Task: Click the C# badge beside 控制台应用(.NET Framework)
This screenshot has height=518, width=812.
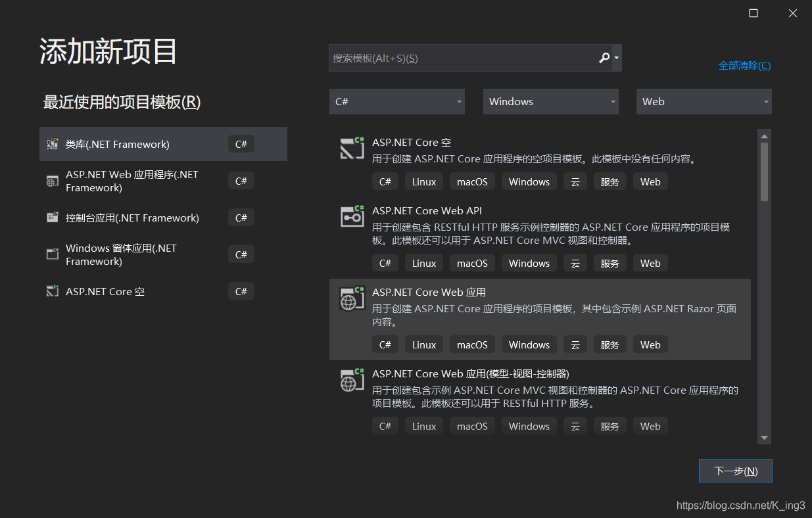Action: pos(241,218)
